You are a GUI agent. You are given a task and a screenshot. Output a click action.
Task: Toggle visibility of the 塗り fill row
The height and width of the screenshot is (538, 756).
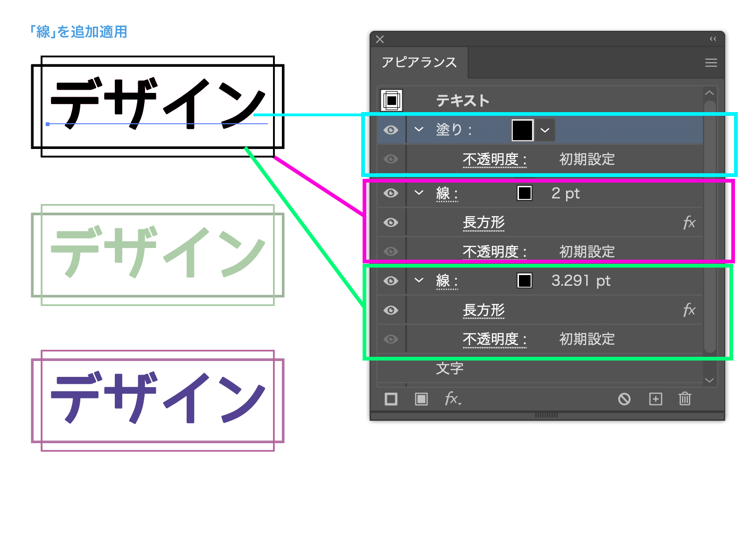click(391, 130)
